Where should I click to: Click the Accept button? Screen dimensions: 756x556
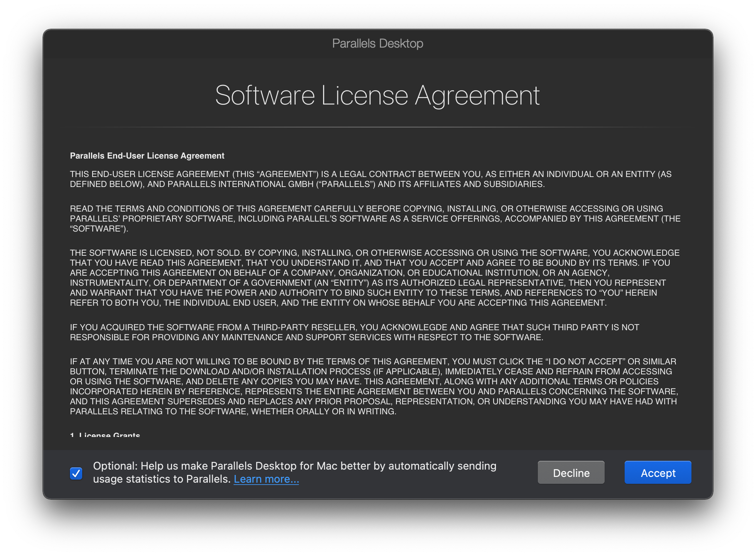pyautogui.click(x=658, y=473)
